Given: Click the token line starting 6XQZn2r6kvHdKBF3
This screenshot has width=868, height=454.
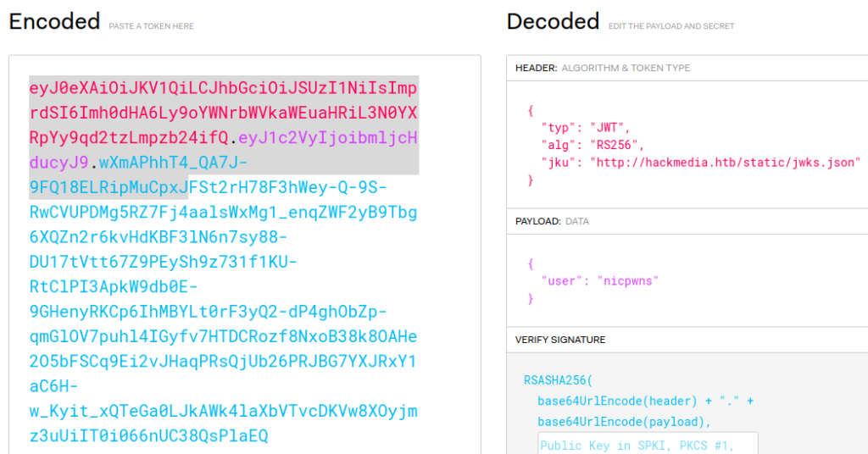Looking at the screenshot, I should (159, 236).
